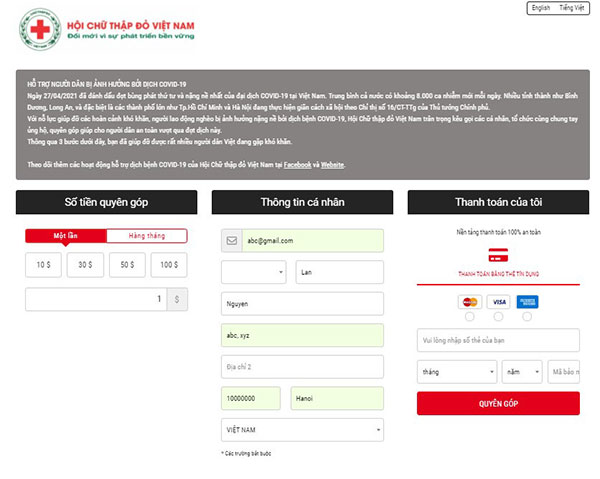This screenshot has width=600, height=479.
Task: Select the radio button under Mastercard
Action: tap(468, 318)
